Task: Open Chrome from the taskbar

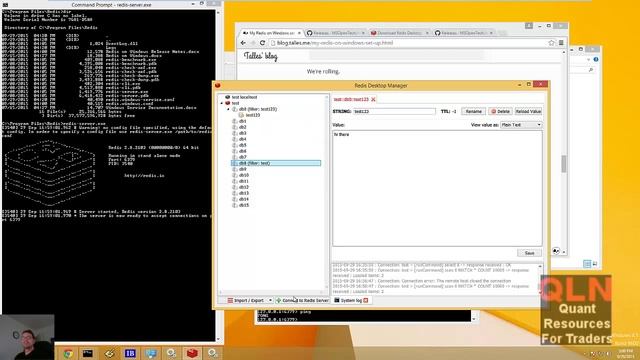Action: point(68,353)
